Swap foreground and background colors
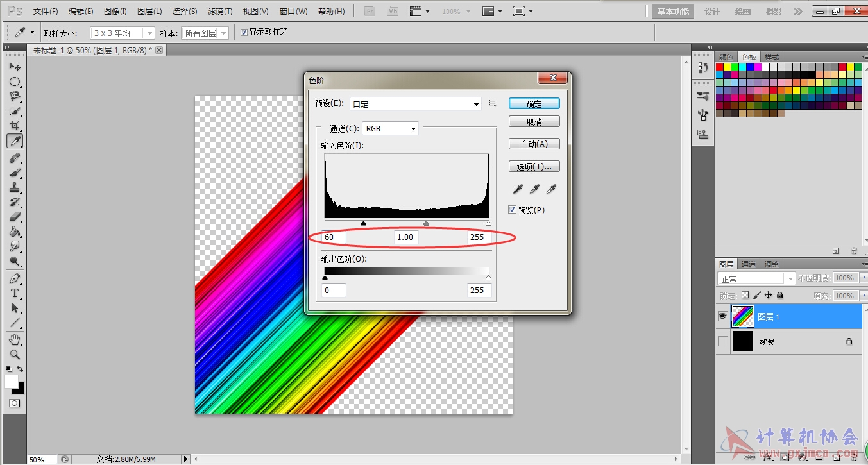Image resolution: width=868 pixels, height=465 pixels. (21, 369)
